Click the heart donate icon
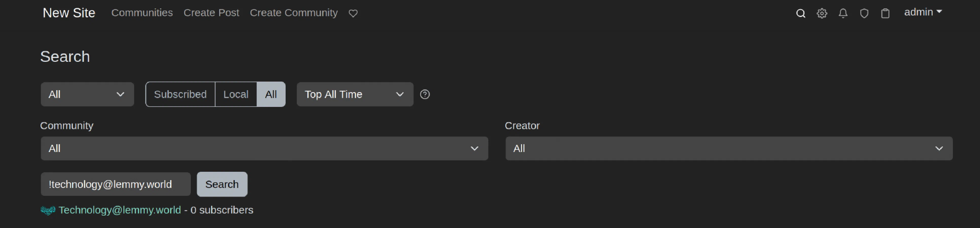 click(x=353, y=14)
